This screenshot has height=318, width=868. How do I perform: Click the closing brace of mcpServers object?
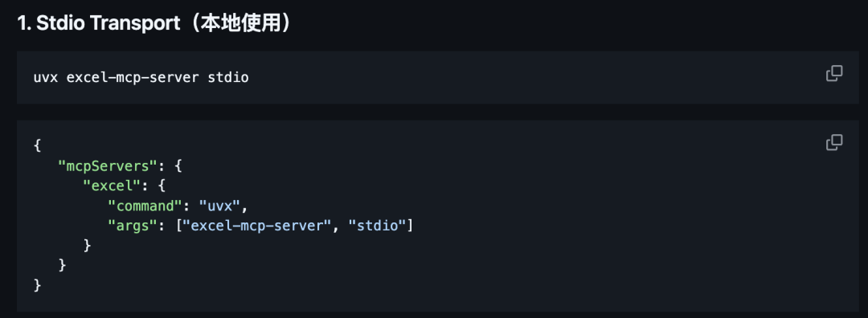[63, 266]
